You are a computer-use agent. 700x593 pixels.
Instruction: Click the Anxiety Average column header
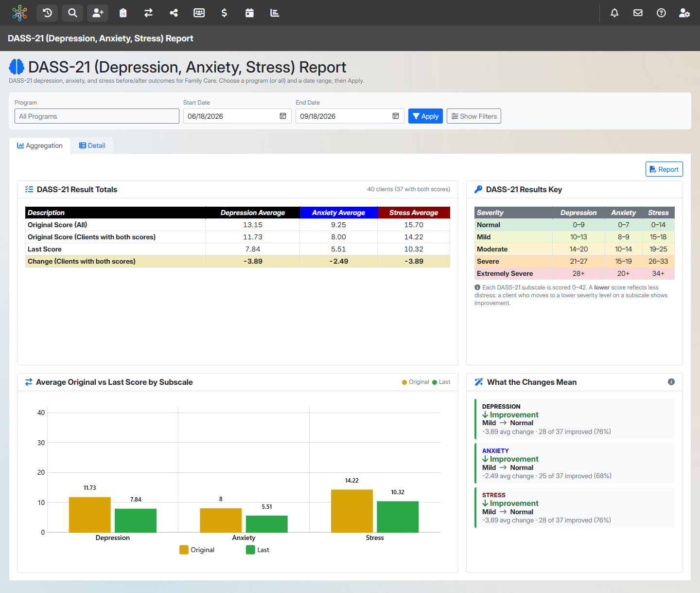[x=338, y=213]
